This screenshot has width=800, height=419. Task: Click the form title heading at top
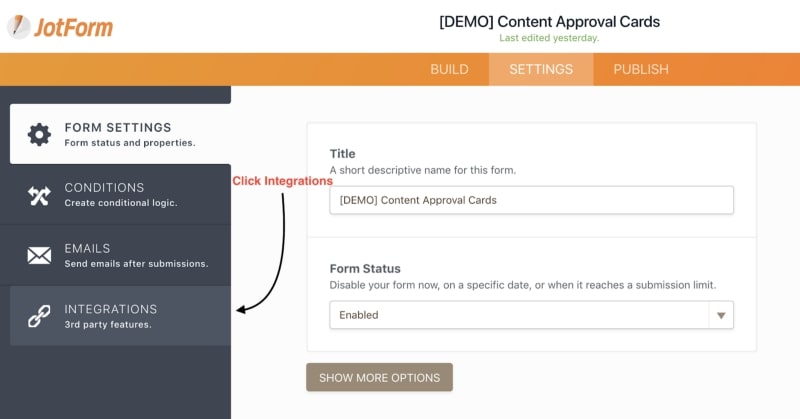(x=549, y=21)
